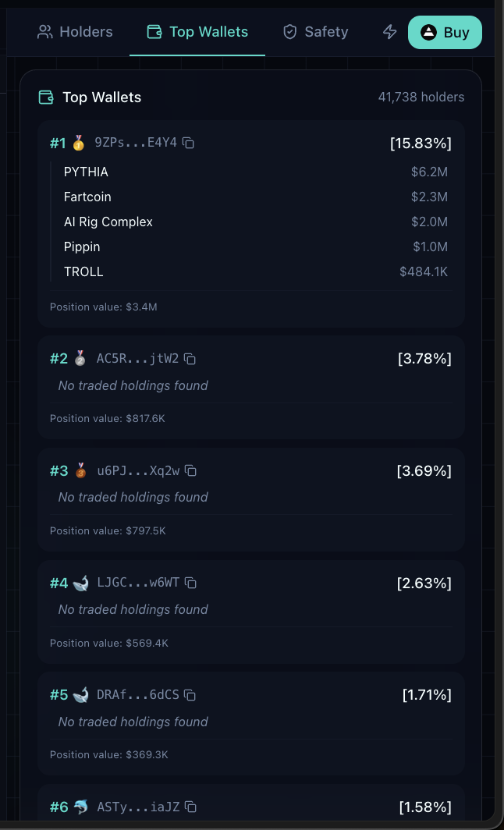Copy the #6 wallet ASTy...iaJZ address

[192, 807]
